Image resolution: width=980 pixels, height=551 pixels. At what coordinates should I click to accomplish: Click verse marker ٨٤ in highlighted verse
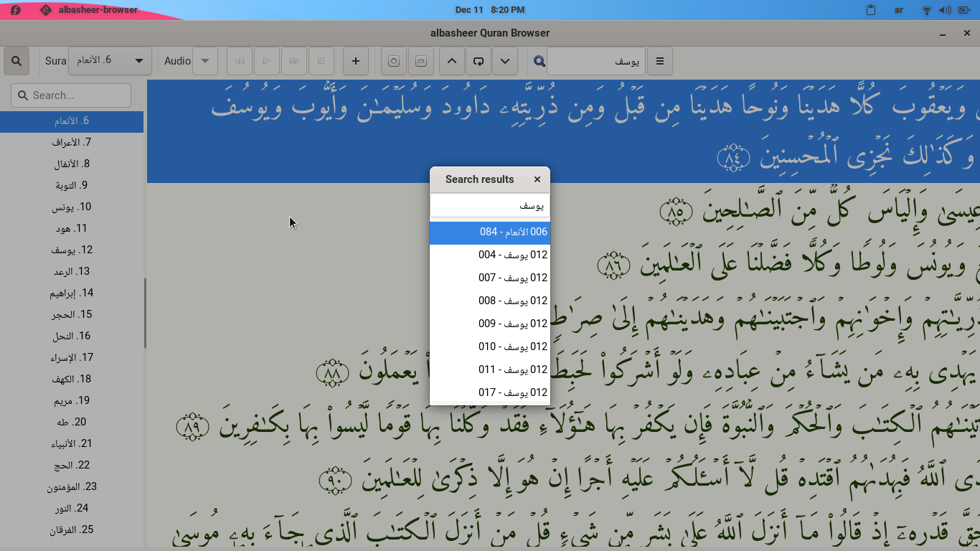click(733, 159)
